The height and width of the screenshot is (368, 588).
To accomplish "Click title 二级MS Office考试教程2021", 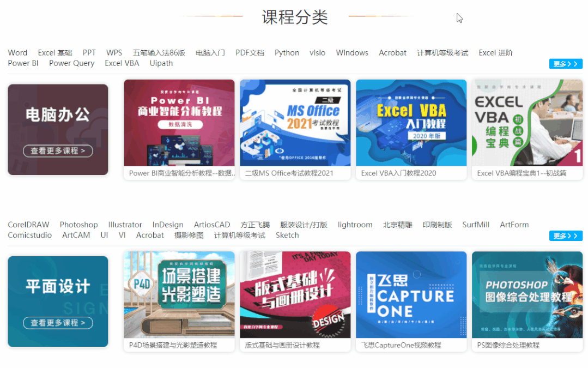I will pyautogui.click(x=289, y=173).
